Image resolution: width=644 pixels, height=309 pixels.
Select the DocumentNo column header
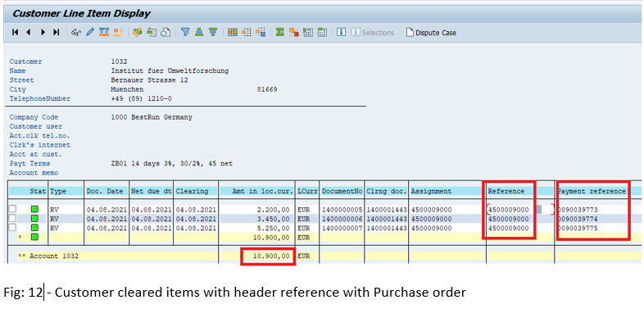342,191
